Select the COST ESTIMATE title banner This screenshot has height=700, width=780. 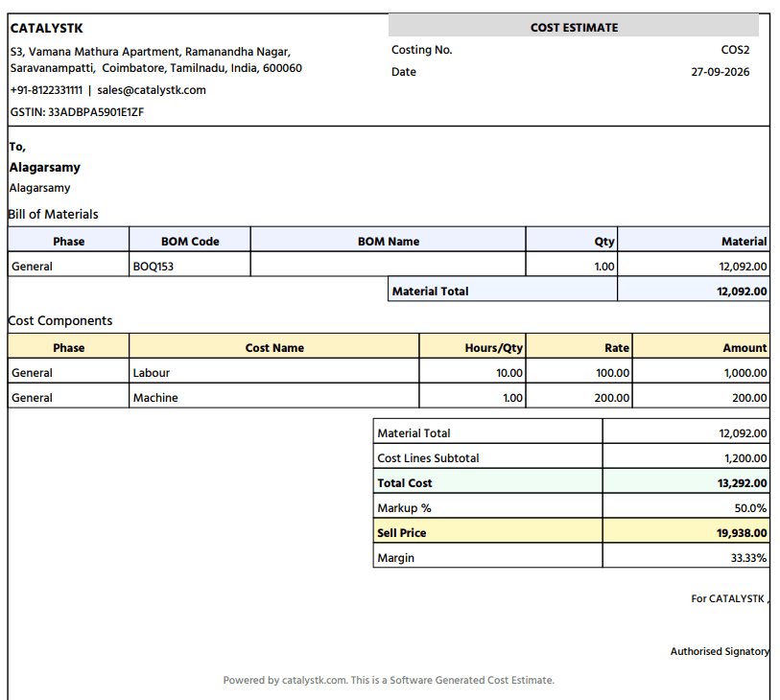[x=574, y=25]
